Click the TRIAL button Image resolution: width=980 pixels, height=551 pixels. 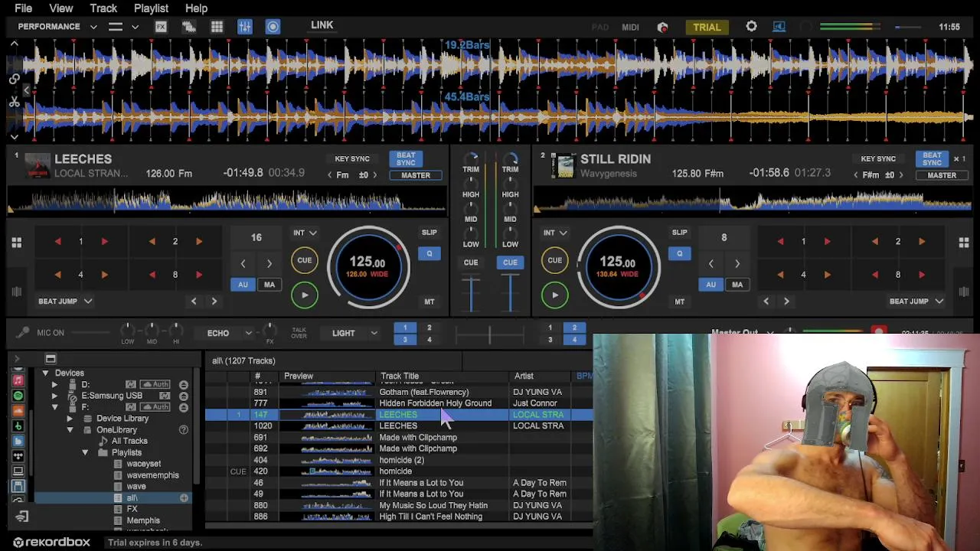[x=707, y=27]
